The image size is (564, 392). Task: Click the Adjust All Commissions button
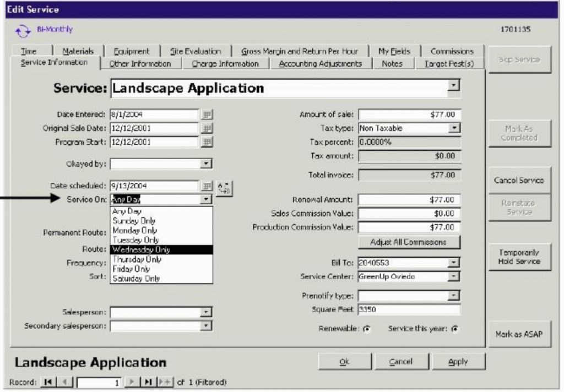408,242
